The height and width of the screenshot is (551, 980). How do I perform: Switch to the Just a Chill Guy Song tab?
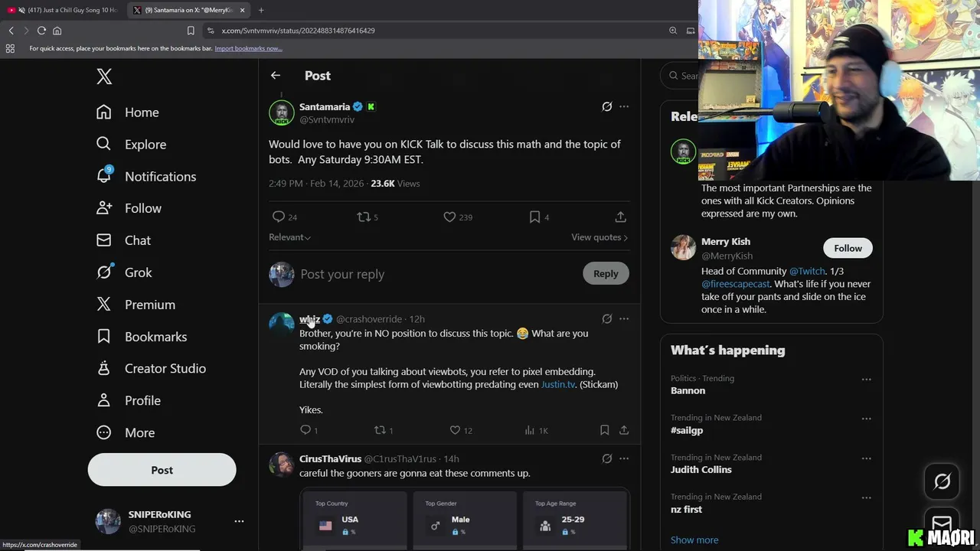pos(63,10)
